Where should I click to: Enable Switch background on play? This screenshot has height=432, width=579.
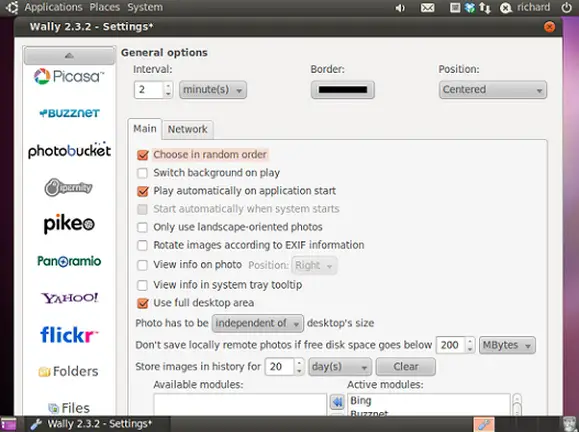click(143, 173)
